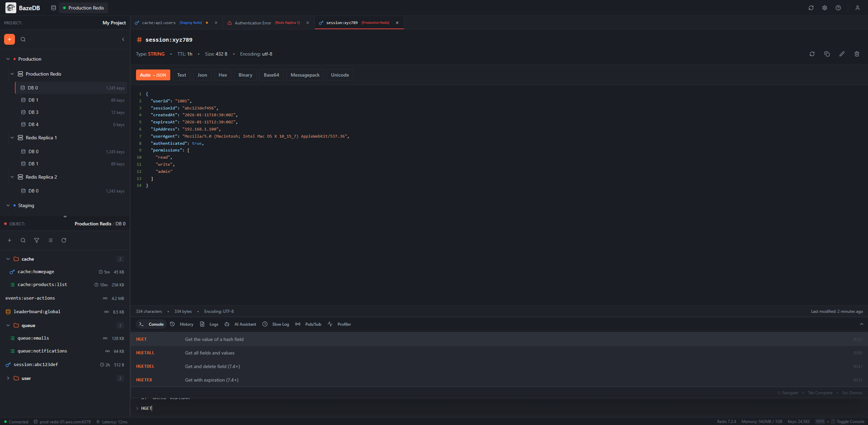The height and width of the screenshot is (425, 868).
Task: Collapse the left sidebar panel
Action: [x=123, y=39]
